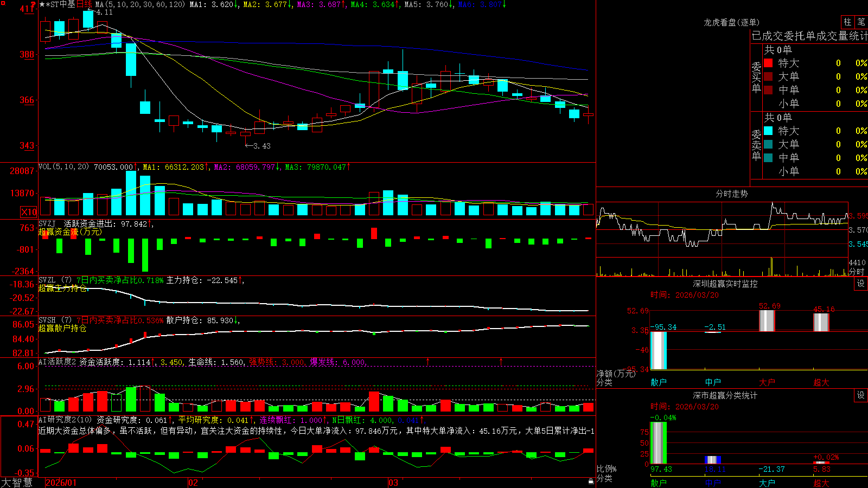Click the AI研究度2(10) indicator label
The height and width of the screenshot is (488, 868).
point(65,420)
